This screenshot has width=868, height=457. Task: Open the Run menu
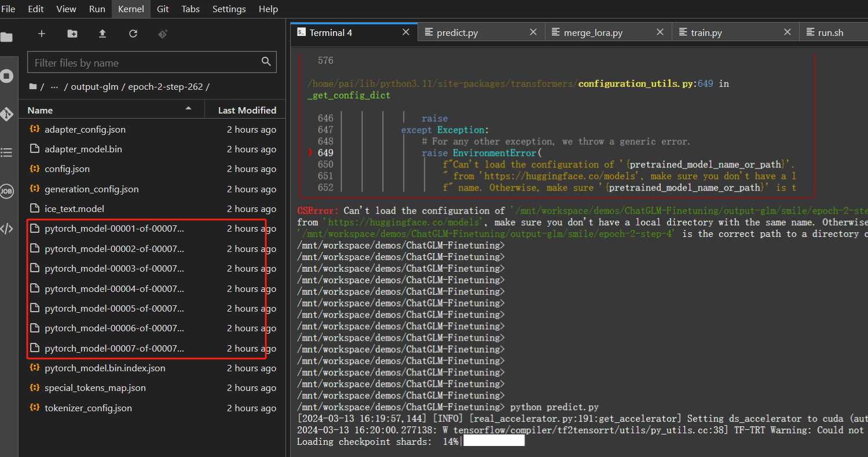point(97,9)
